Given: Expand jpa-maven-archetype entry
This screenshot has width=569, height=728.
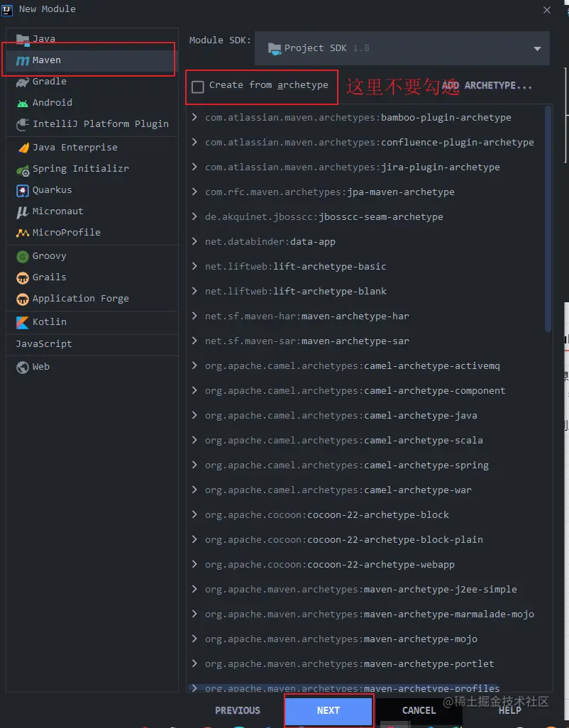Looking at the screenshot, I should click(x=194, y=192).
